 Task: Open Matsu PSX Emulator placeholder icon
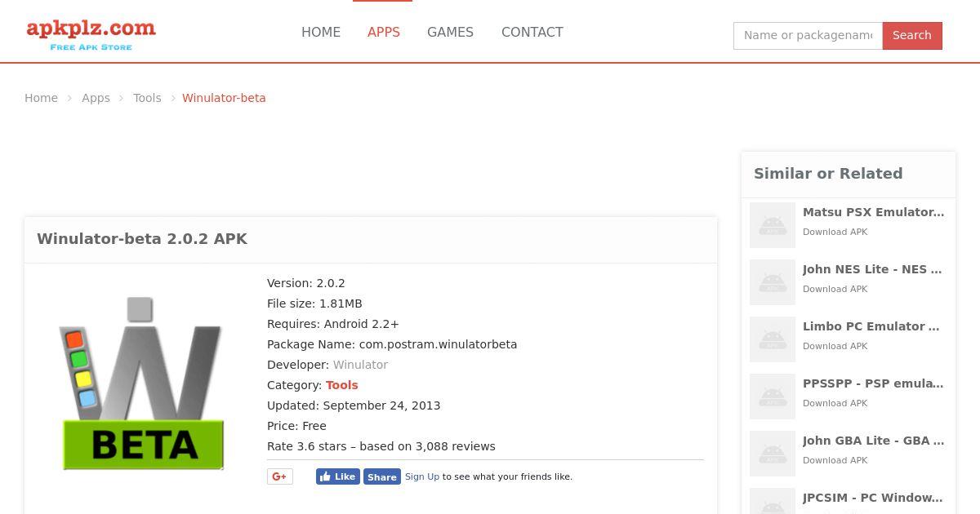tap(773, 225)
